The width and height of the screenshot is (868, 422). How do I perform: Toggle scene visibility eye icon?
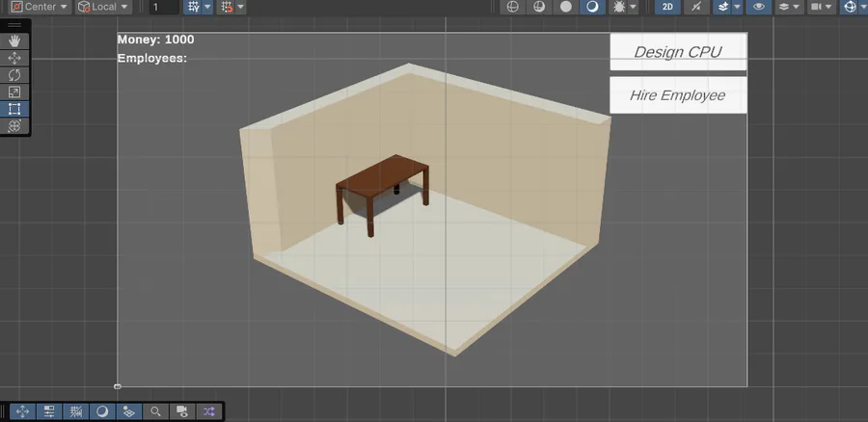[758, 7]
